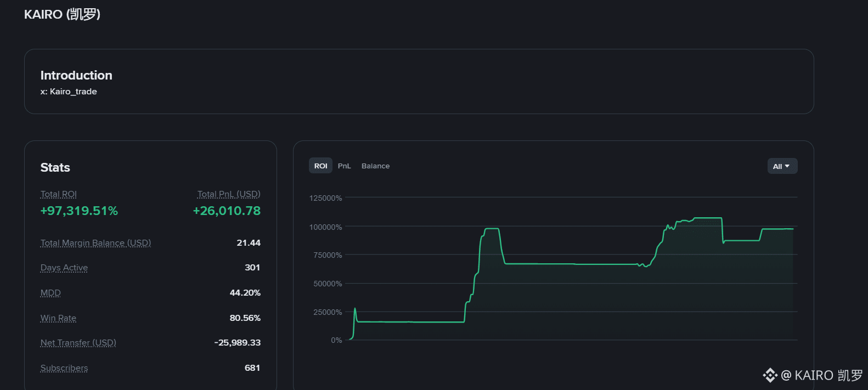Click Net Transfer (USD) label
This screenshot has height=390, width=868.
click(78, 343)
